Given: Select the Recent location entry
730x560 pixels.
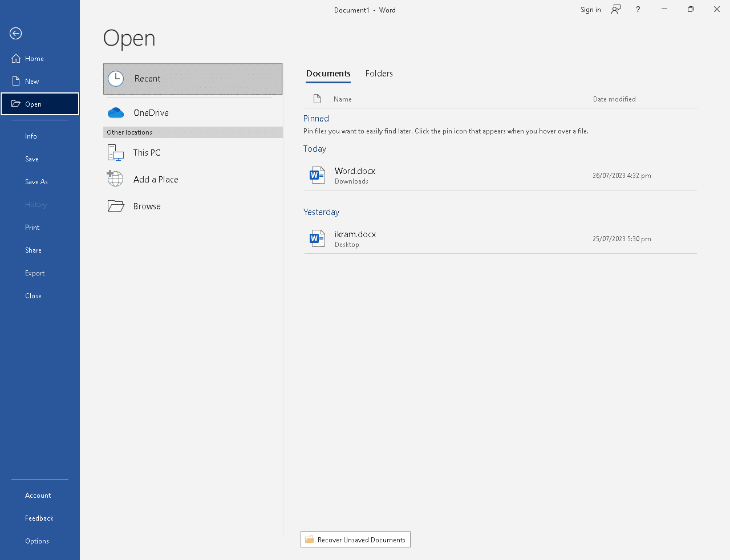Looking at the screenshot, I should point(193,79).
